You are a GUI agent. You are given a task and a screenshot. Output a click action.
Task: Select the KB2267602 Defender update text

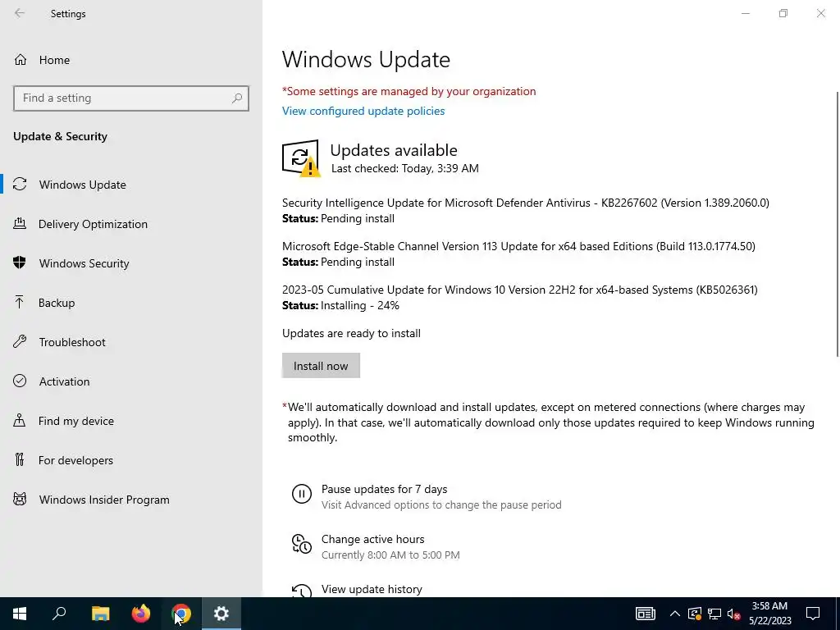pyautogui.click(x=526, y=203)
